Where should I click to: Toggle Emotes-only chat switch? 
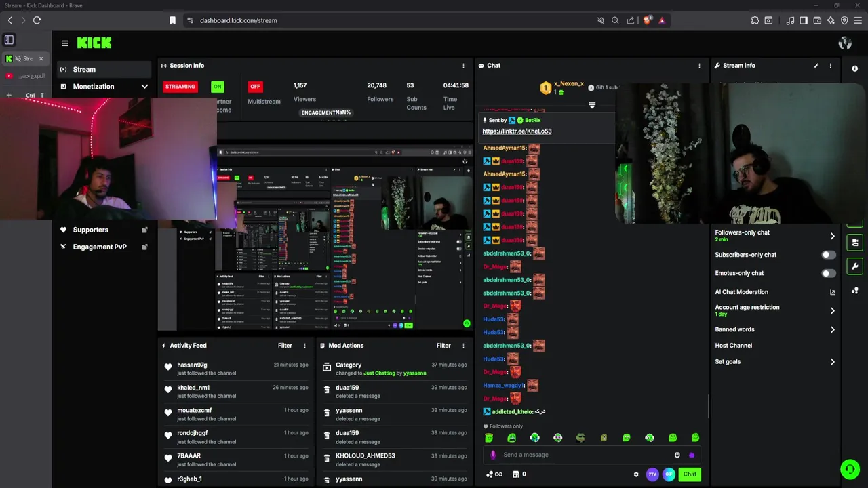tap(829, 273)
